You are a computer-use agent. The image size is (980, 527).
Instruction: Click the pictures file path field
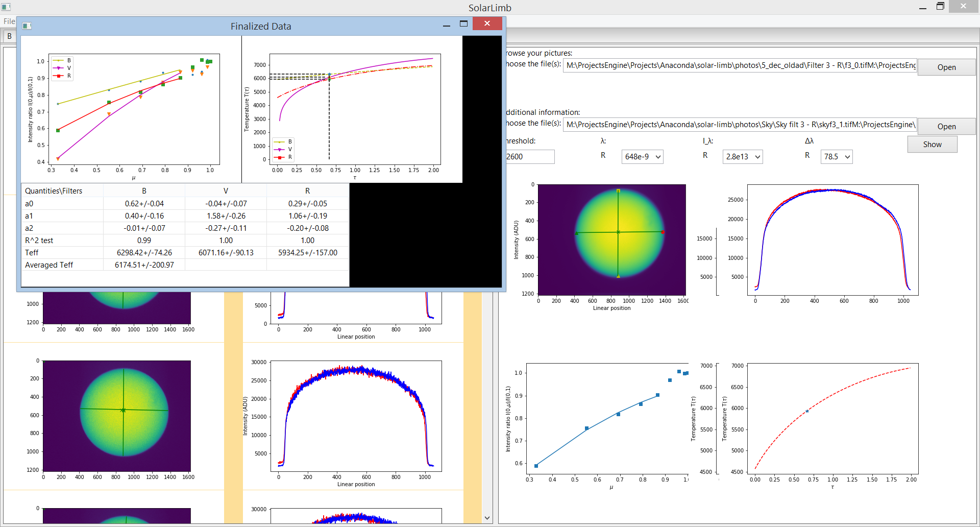click(740, 65)
